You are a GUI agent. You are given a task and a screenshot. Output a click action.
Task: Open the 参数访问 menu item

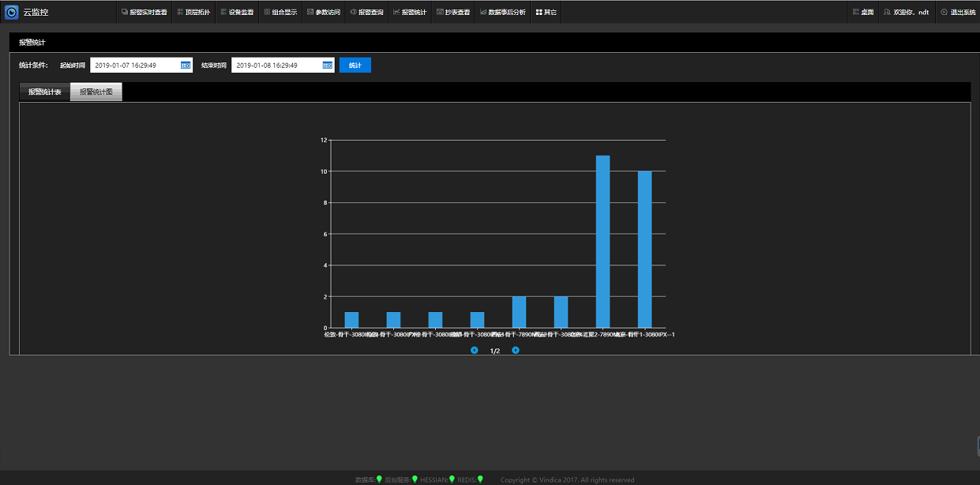pyautogui.click(x=323, y=12)
